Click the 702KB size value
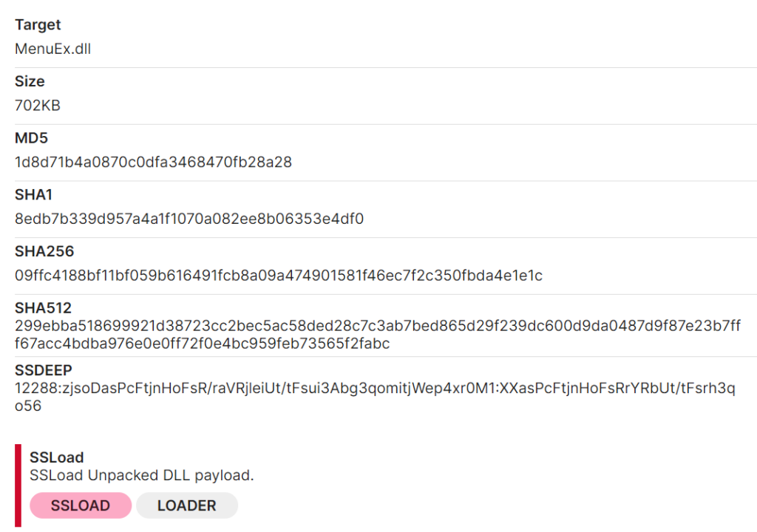 pyautogui.click(x=38, y=105)
